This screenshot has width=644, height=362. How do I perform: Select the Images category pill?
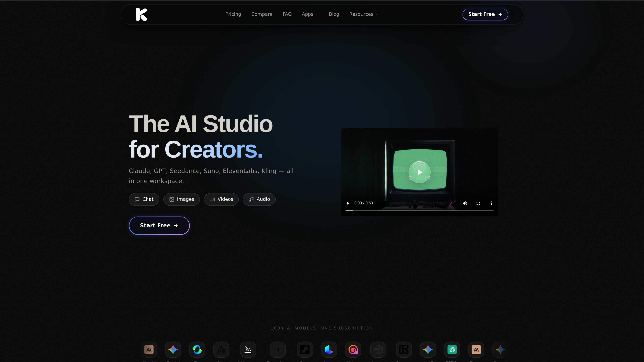pyautogui.click(x=181, y=199)
